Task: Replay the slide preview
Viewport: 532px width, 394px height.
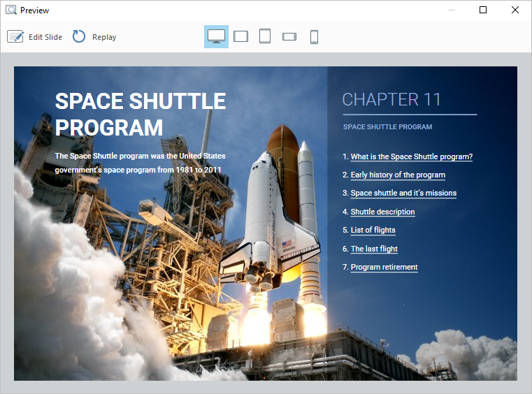Action: pos(94,37)
